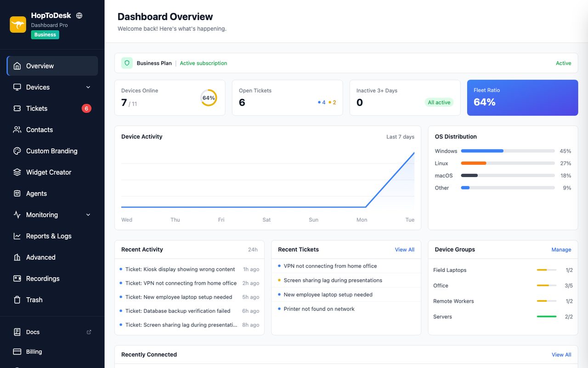
Task: Click the Advanced building icon
Action: point(17,257)
